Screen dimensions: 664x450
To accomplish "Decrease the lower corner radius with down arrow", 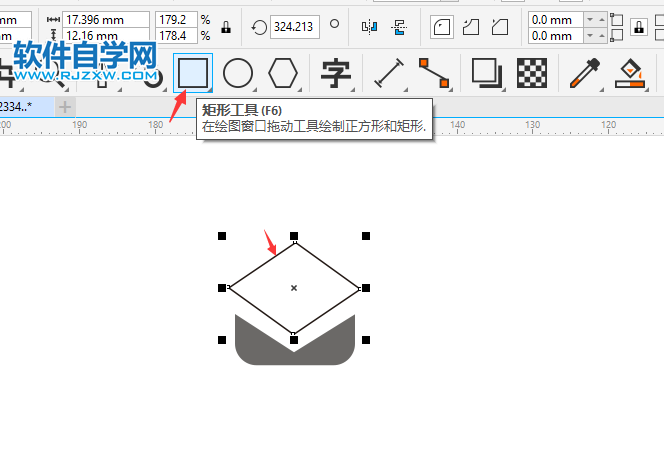I will [590, 36].
